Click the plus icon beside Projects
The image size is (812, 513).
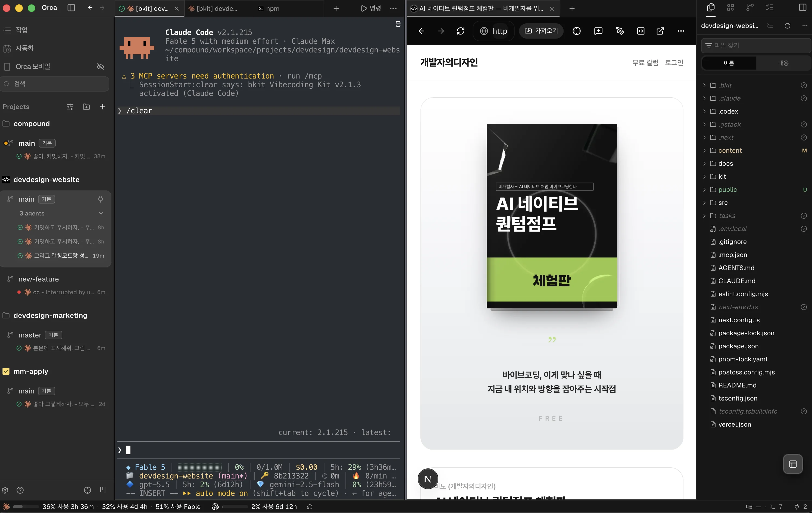point(102,107)
